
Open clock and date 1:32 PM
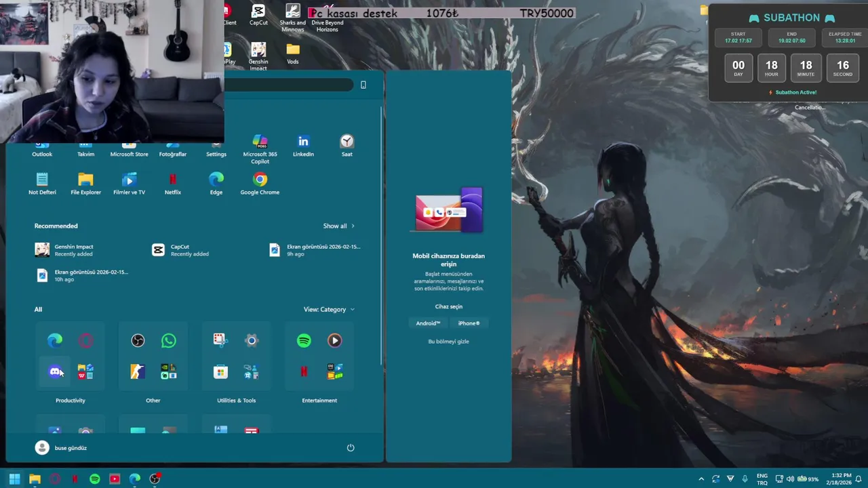(x=839, y=479)
